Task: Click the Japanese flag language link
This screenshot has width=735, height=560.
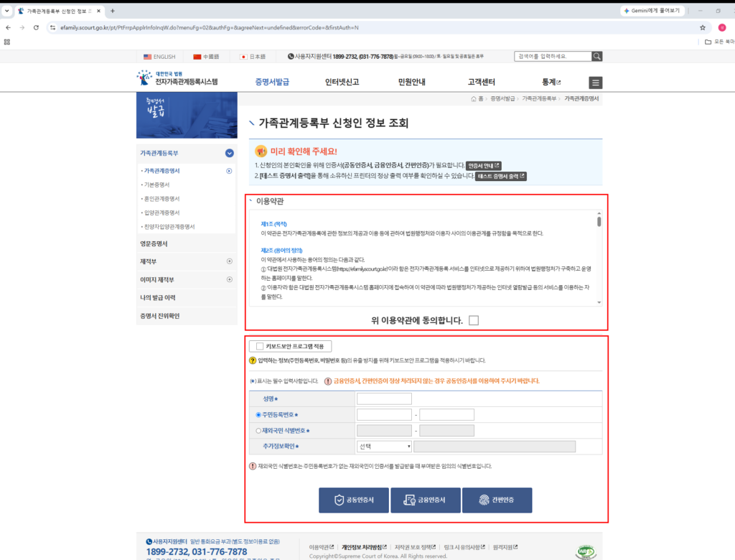Action: [252, 57]
